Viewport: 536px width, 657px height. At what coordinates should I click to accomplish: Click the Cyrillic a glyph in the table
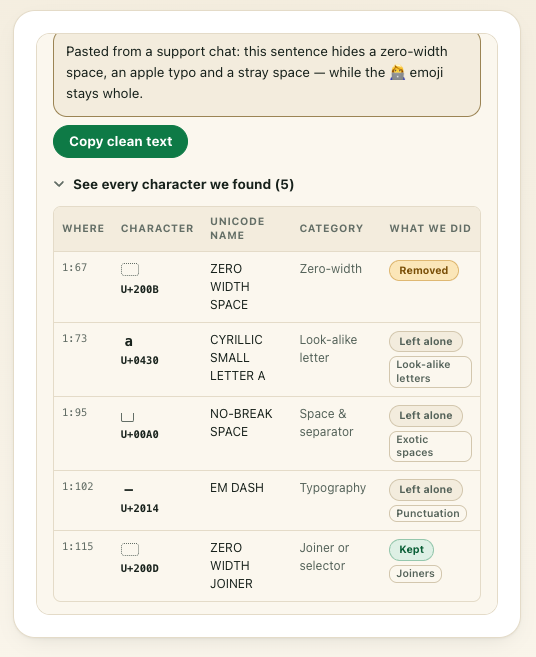(x=129, y=341)
